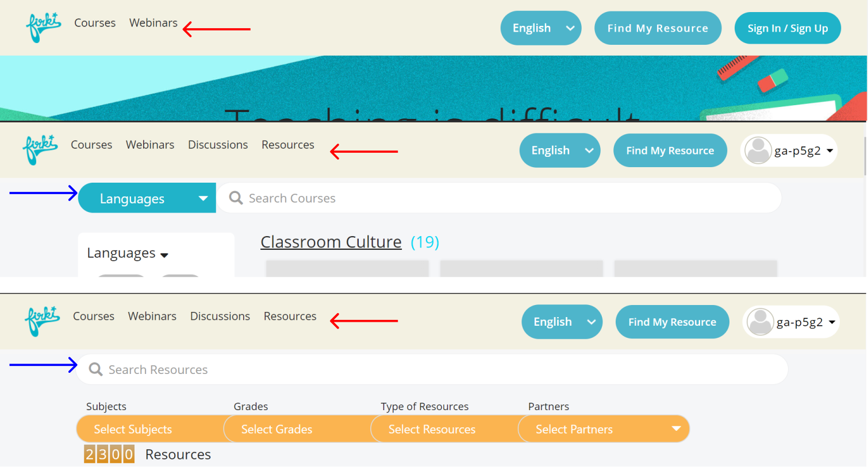Open Resources in the bottom navigation bar

pos(290,317)
